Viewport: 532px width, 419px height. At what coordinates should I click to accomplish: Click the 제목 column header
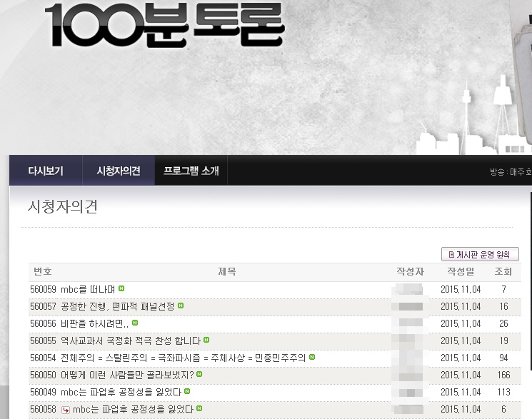pos(226,271)
